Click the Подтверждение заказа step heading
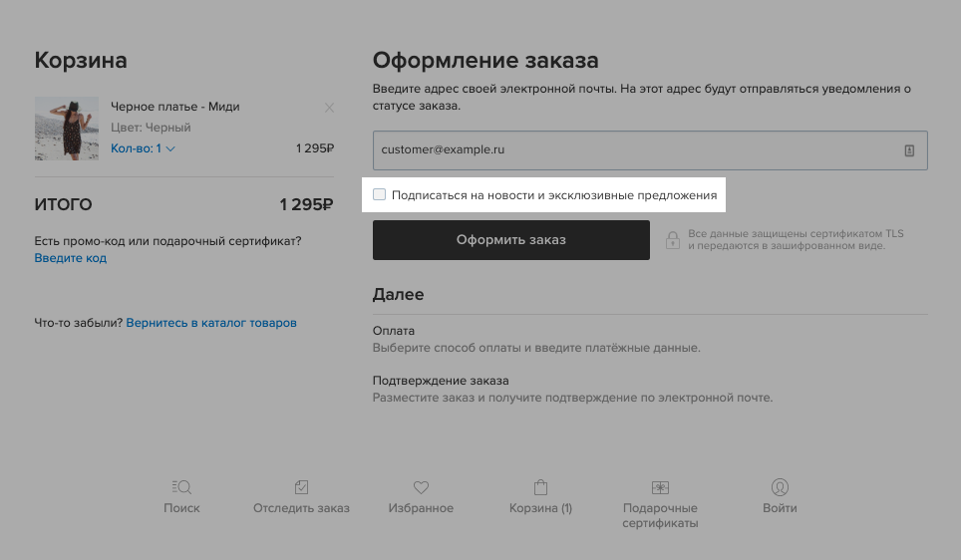 click(441, 381)
